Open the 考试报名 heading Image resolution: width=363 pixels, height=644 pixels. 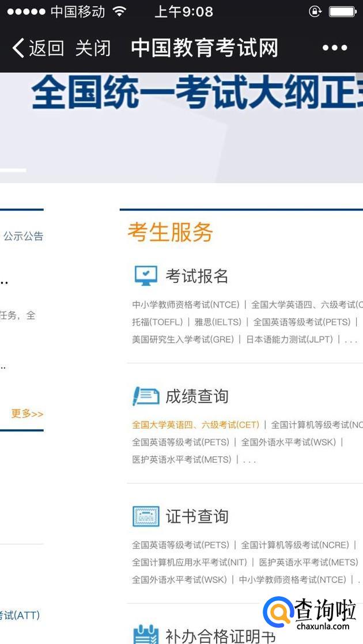click(x=196, y=276)
